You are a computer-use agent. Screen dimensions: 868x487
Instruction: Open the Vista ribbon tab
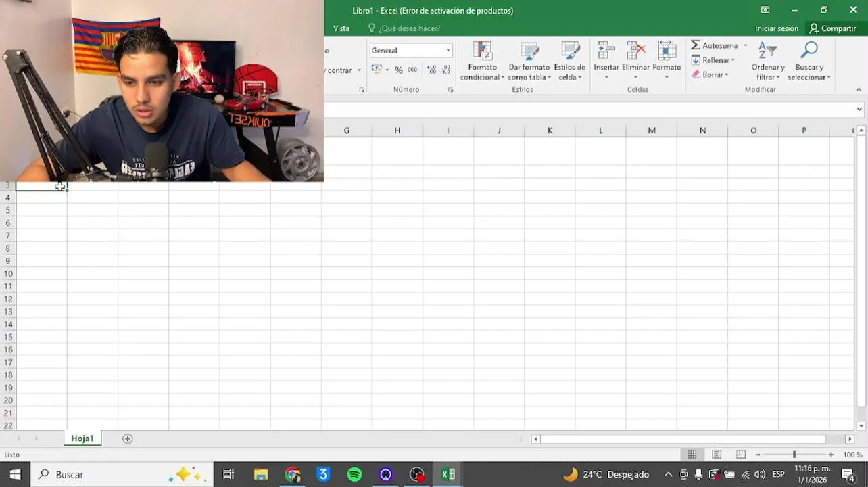341,28
